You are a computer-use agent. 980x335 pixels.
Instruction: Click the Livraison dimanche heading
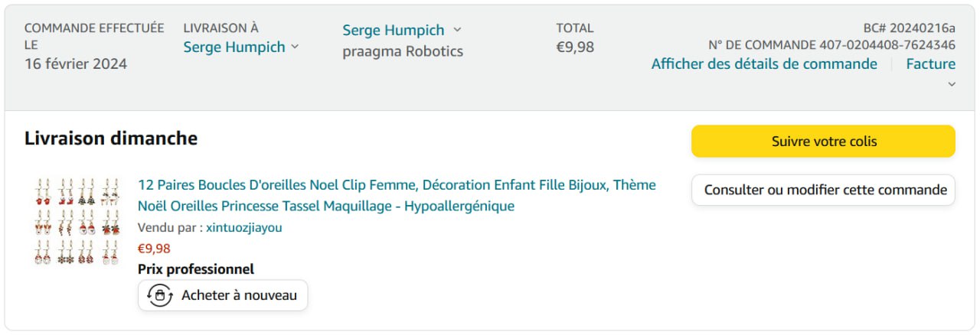(111, 138)
